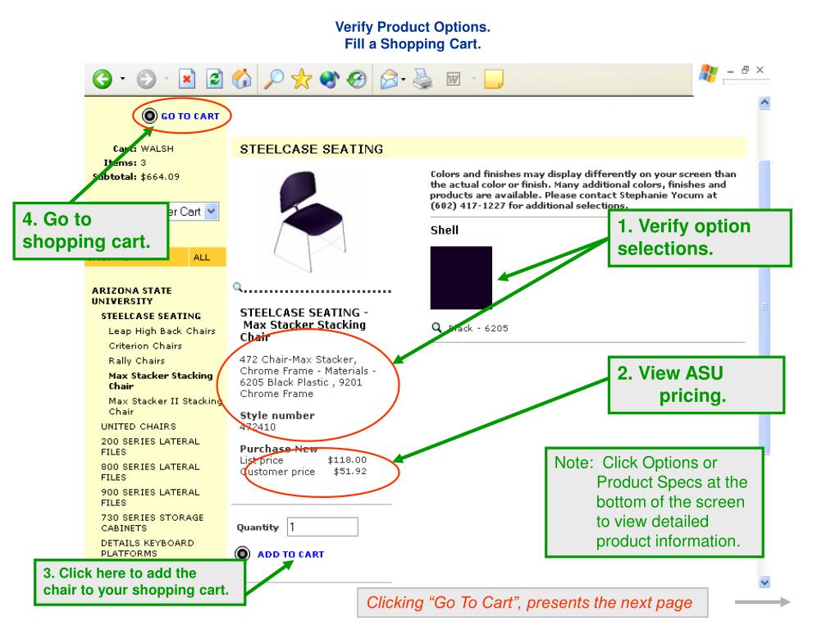Select Max Stacker II Stacking Chair
Image resolution: width=840 pixels, height=630 pixels.
coord(165,406)
